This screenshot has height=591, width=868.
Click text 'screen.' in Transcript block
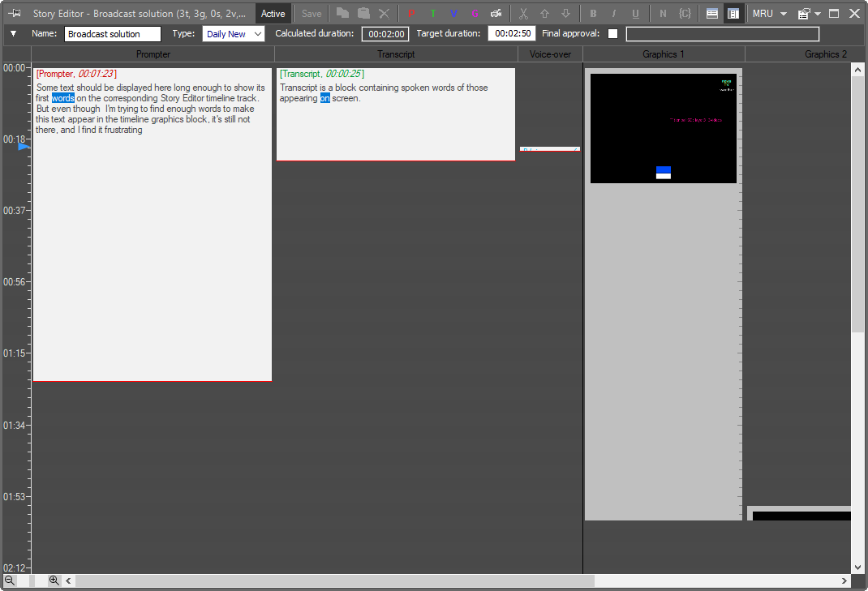(346, 98)
